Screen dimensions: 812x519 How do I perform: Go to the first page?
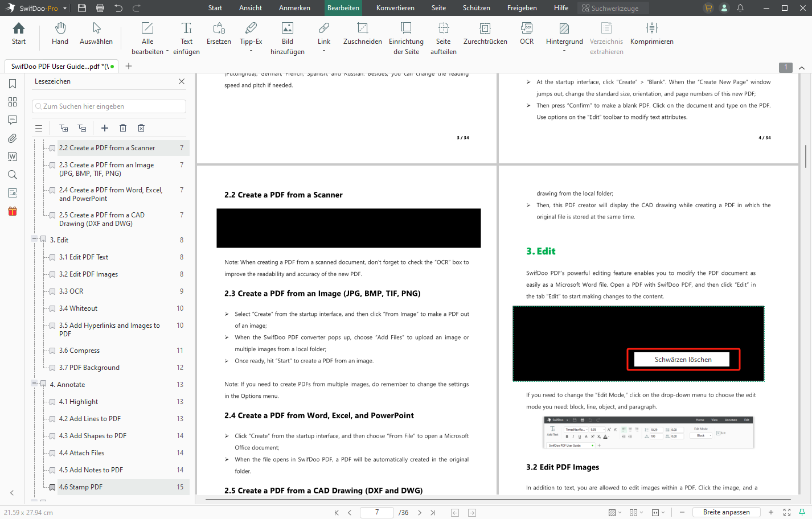[337, 513]
